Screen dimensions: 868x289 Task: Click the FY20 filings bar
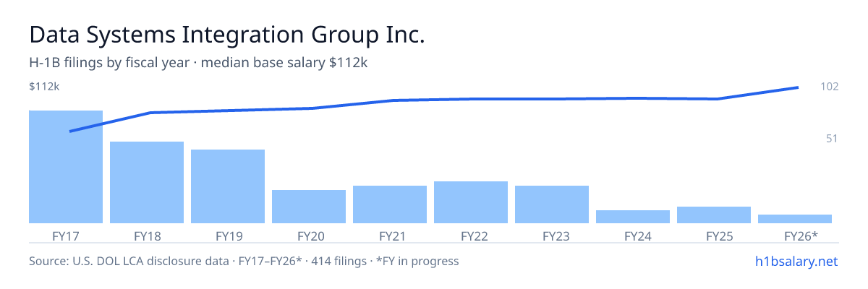[309, 207]
